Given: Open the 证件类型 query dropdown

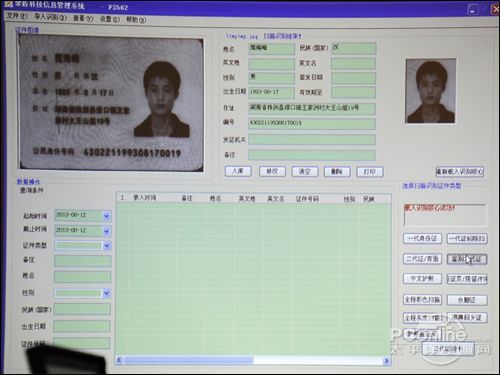Looking at the screenshot, I should tap(106, 246).
